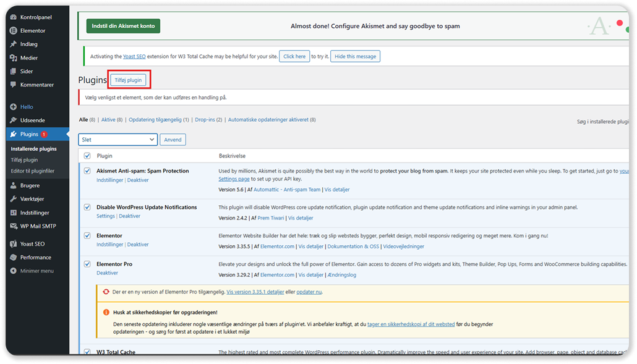637x364 pixels.
Task: Click the Minimer menu collapse arrow icon
Action: (14, 271)
